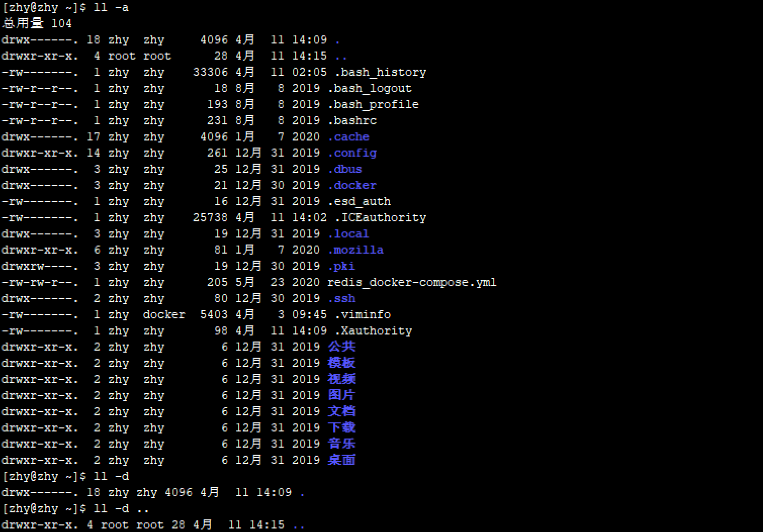Select the .config directory name

[x=352, y=153]
